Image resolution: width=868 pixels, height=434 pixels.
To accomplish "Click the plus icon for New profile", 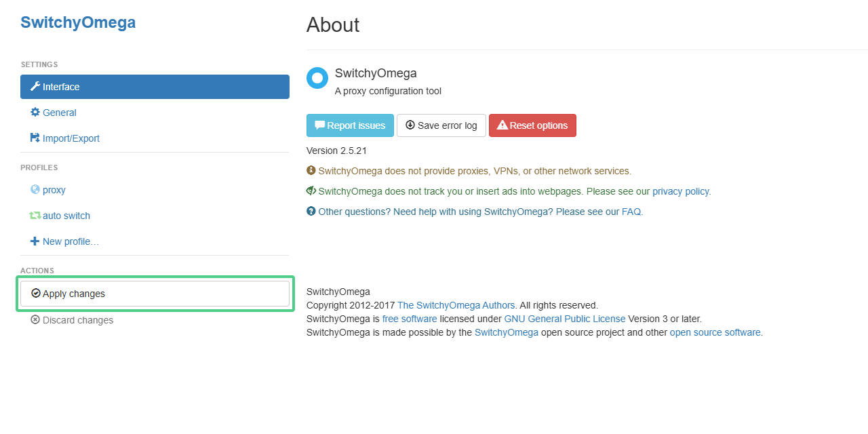I will tap(35, 241).
